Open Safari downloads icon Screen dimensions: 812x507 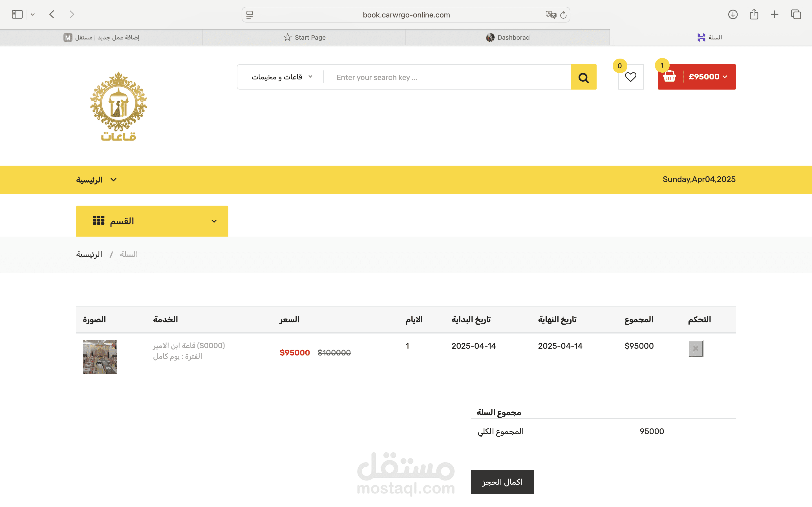tap(733, 14)
